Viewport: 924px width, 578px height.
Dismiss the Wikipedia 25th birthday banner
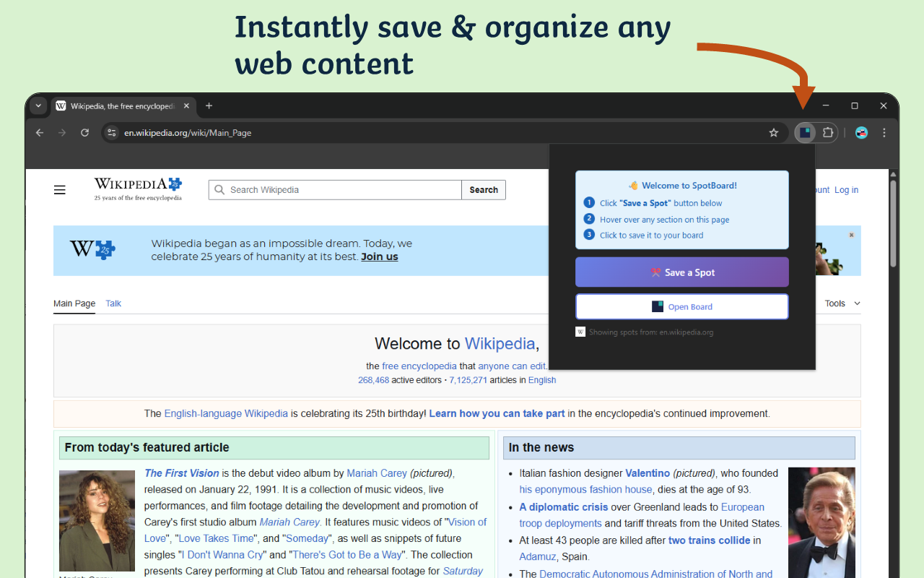coord(851,235)
